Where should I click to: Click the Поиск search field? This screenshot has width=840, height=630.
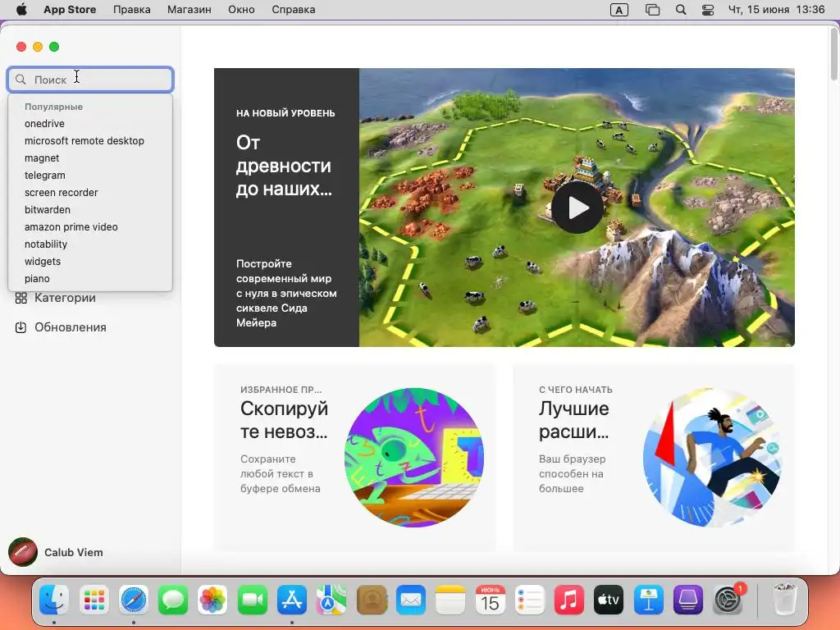(x=90, y=80)
